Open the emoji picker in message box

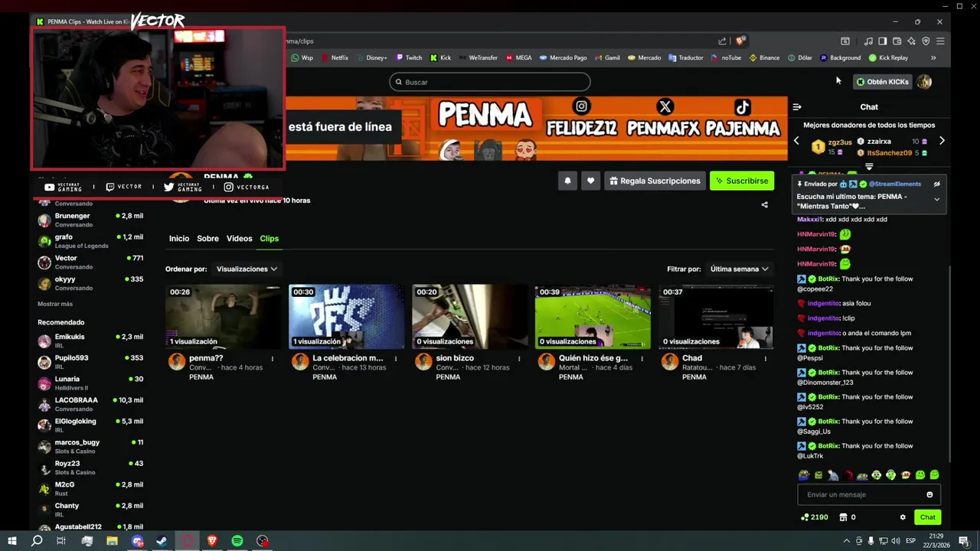[929, 494]
